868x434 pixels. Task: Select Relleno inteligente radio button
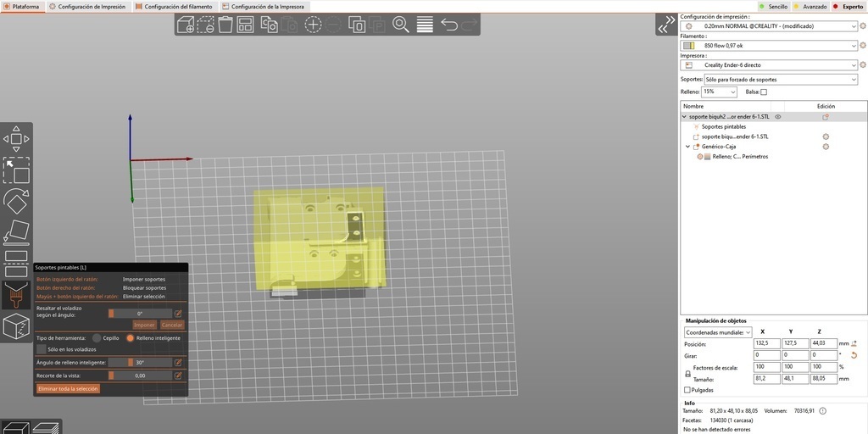pos(131,337)
